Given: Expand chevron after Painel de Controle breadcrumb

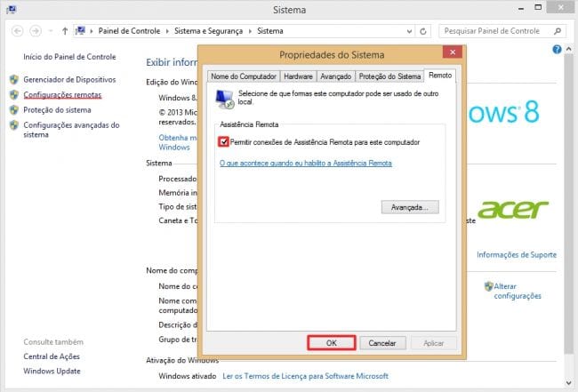Looking at the screenshot, I should coord(167,31).
